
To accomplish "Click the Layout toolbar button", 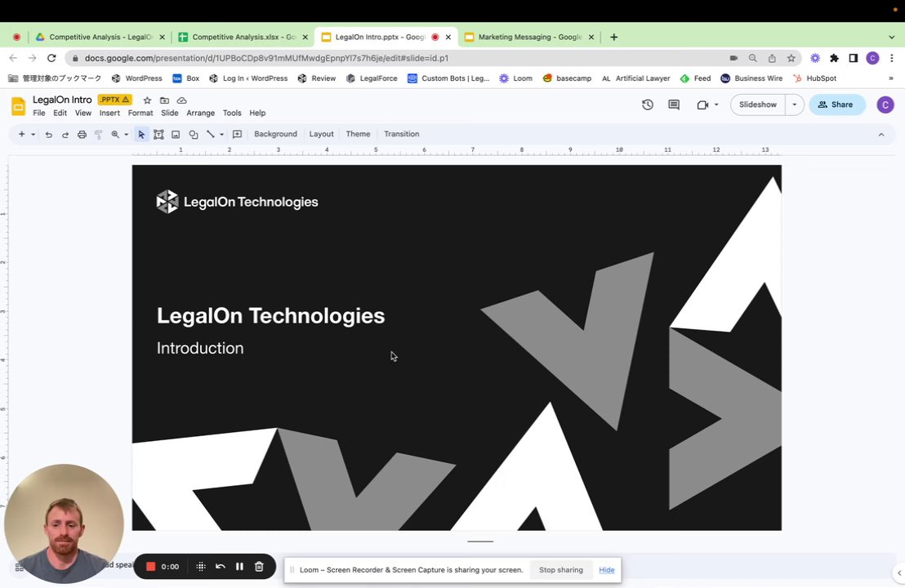I will (x=322, y=134).
